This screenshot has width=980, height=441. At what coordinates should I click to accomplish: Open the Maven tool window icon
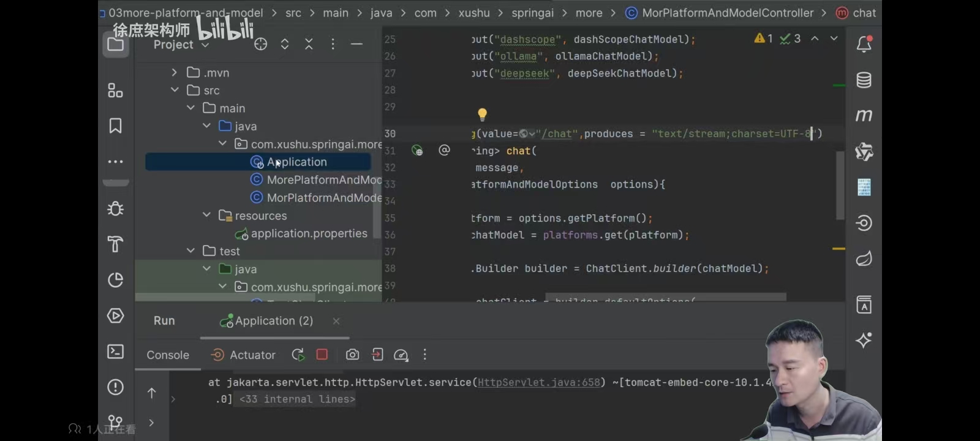pos(864,116)
